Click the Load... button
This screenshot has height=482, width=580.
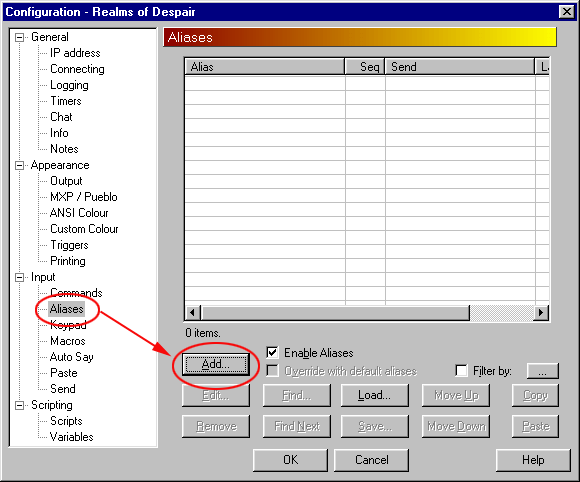point(375,395)
